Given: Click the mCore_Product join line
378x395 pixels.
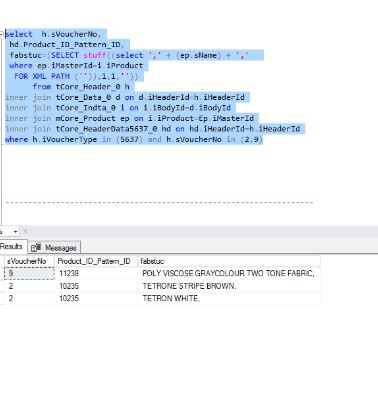Looking at the screenshot, I should [x=130, y=118].
